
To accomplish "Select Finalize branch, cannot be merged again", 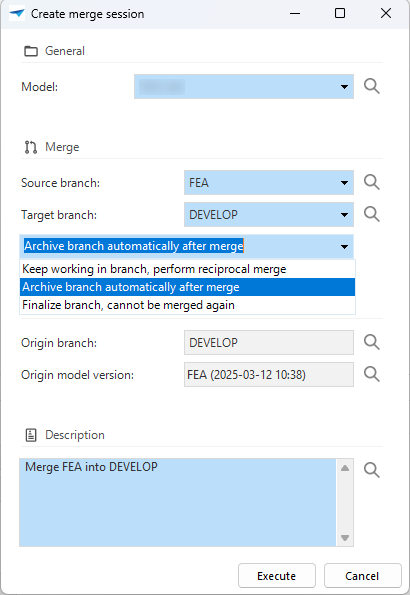I will coord(188,305).
